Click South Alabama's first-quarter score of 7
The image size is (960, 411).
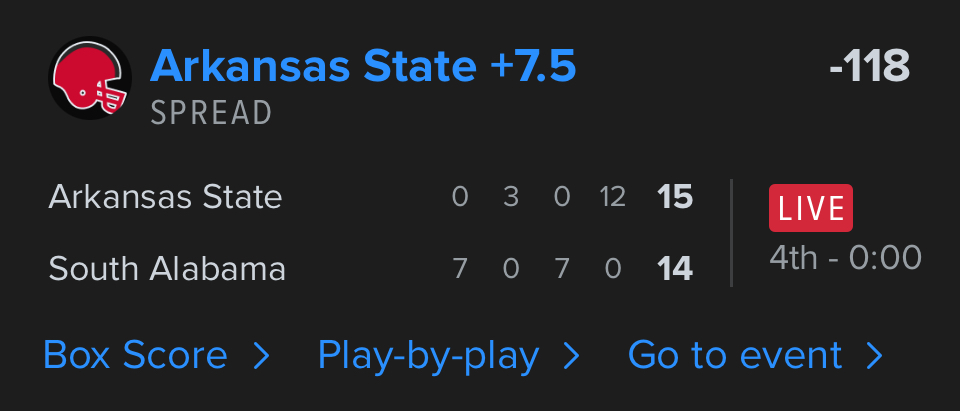tap(460, 268)
